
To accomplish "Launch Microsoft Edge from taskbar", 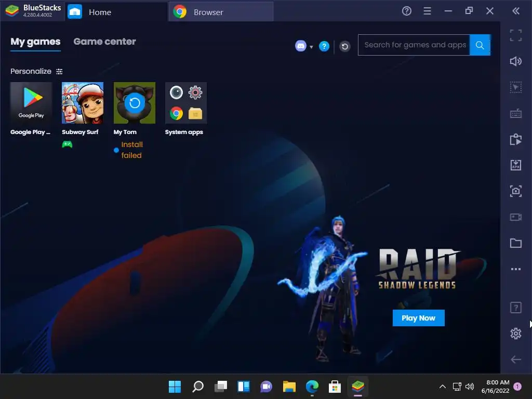I will tap(312, 387).
